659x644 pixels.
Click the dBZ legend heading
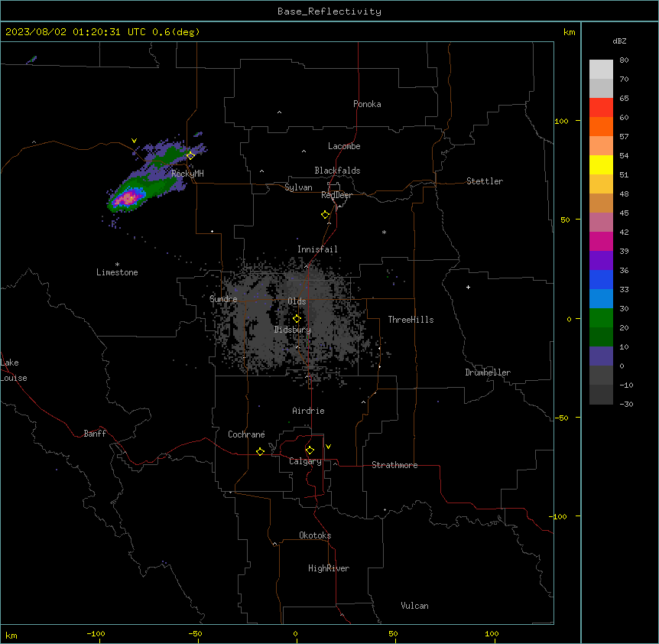click(x=619, y=41)
